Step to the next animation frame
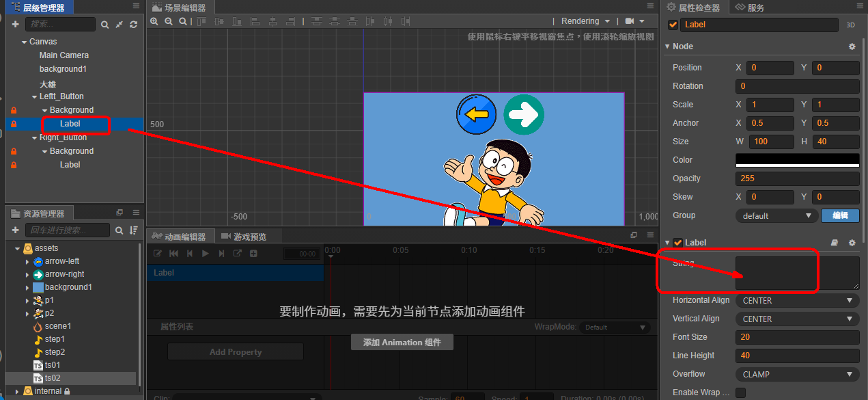 pyautogui.click(x=221, y=254)
